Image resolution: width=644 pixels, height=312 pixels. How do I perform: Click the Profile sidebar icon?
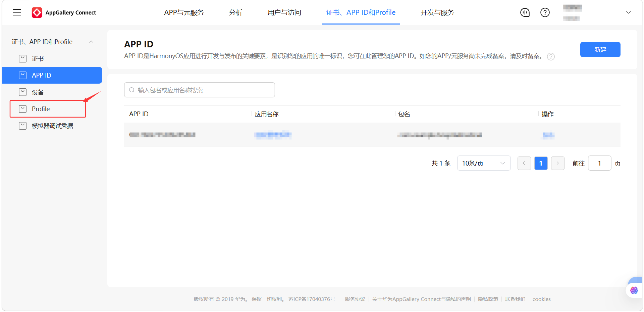click(22, 109)
